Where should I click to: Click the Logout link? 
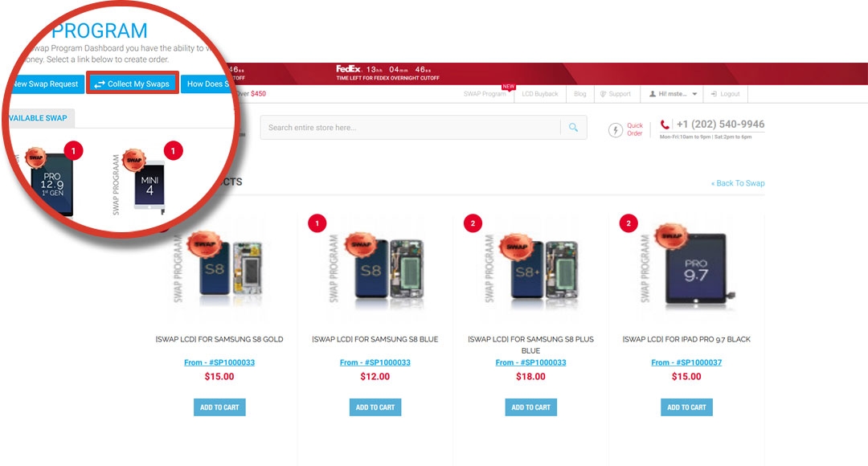point(730,94)
